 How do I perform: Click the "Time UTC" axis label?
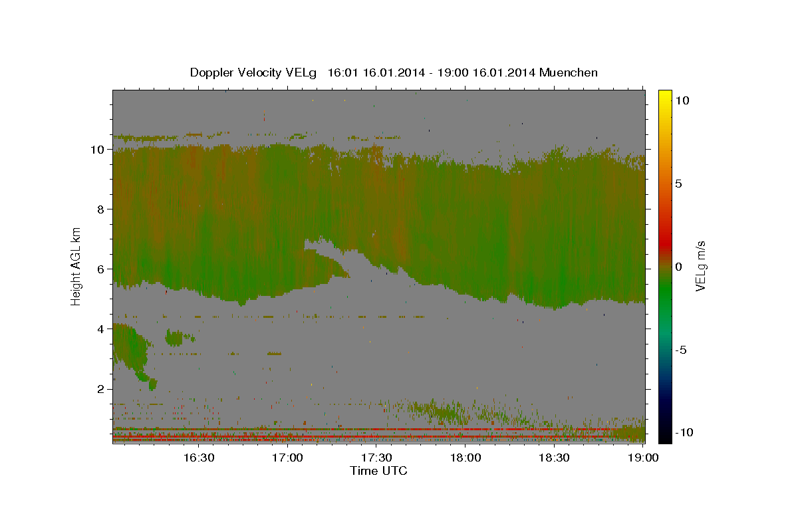378,471
